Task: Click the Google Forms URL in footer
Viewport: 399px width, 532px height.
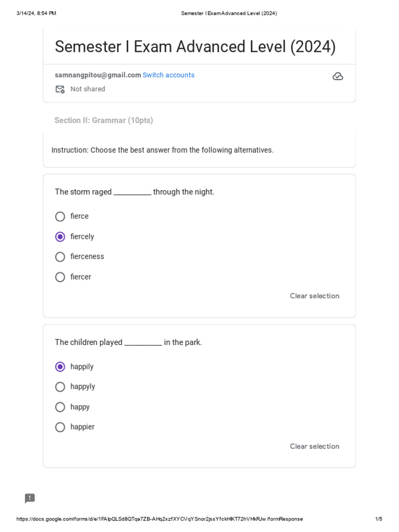Action: click(x=159, y=519)
